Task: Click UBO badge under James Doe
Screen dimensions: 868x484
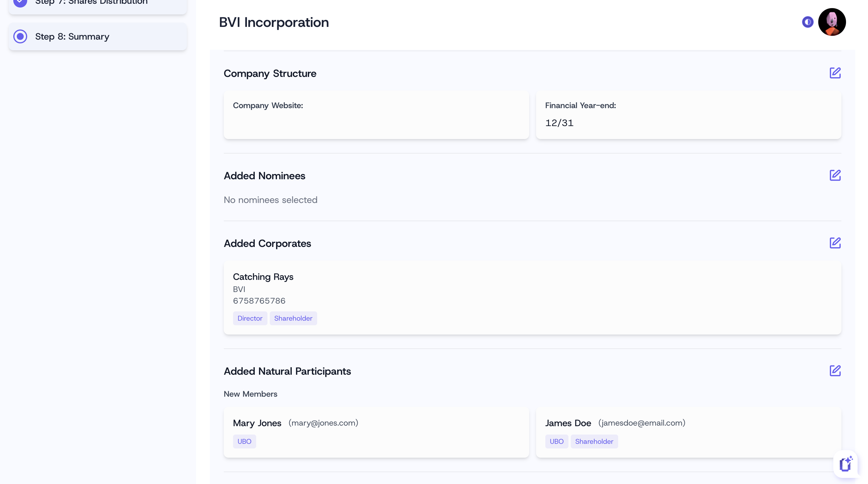Action: click(556, 441)
